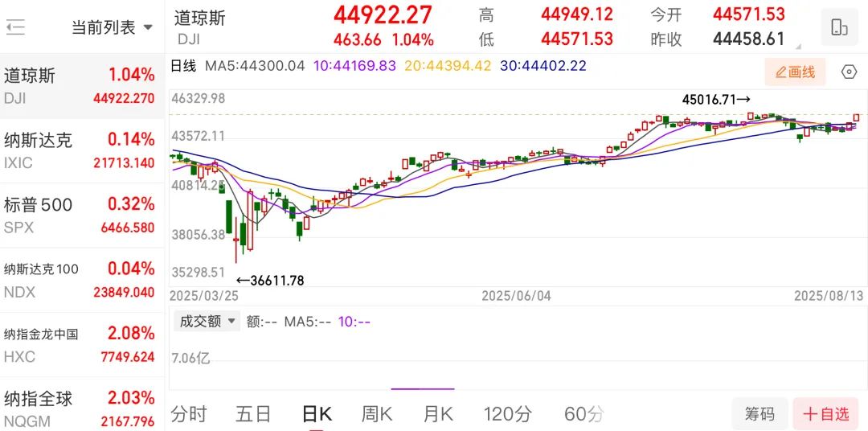Open the 成交额 indicator dropdown

(207, 321)
